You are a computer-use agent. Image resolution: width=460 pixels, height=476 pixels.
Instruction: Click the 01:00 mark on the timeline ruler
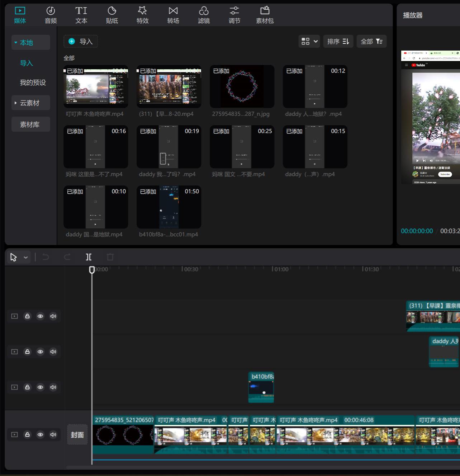click(281, 269)
